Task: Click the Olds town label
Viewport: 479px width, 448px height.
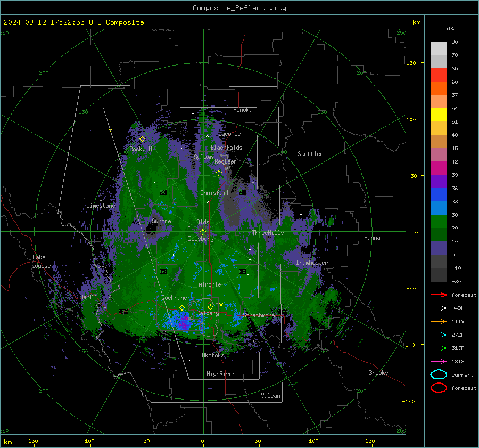Action: tap(203, 222)
